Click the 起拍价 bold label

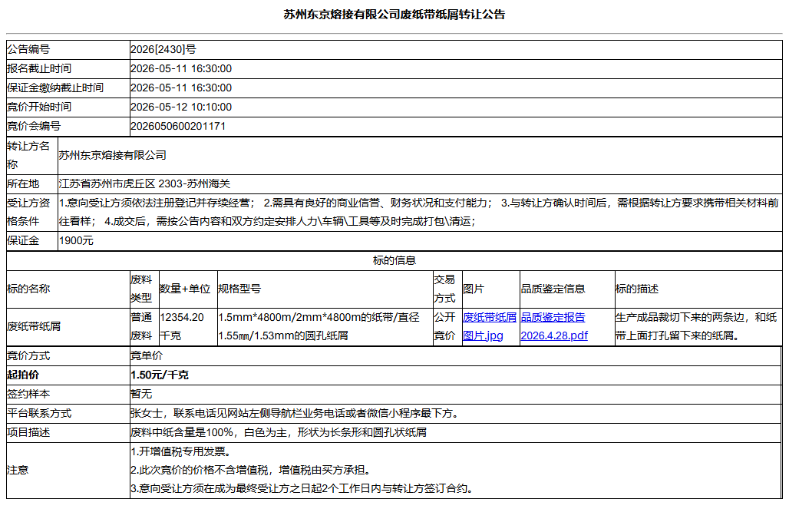click(x=23, y=375)
